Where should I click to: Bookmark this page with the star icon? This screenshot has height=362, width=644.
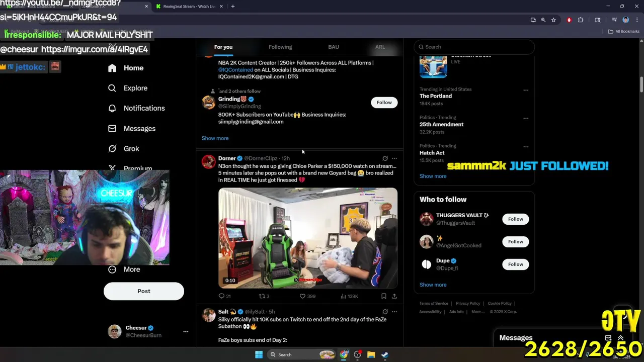[553, 20]
